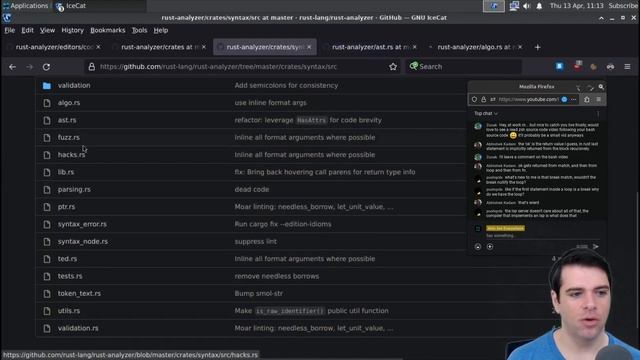Click the red extension icon in the toolbar

[577, 66]
